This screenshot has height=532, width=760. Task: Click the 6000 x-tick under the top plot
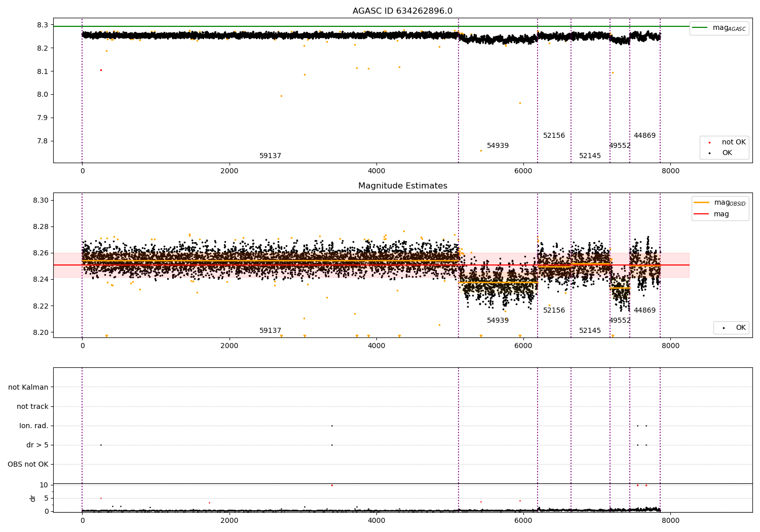[523, 171]
